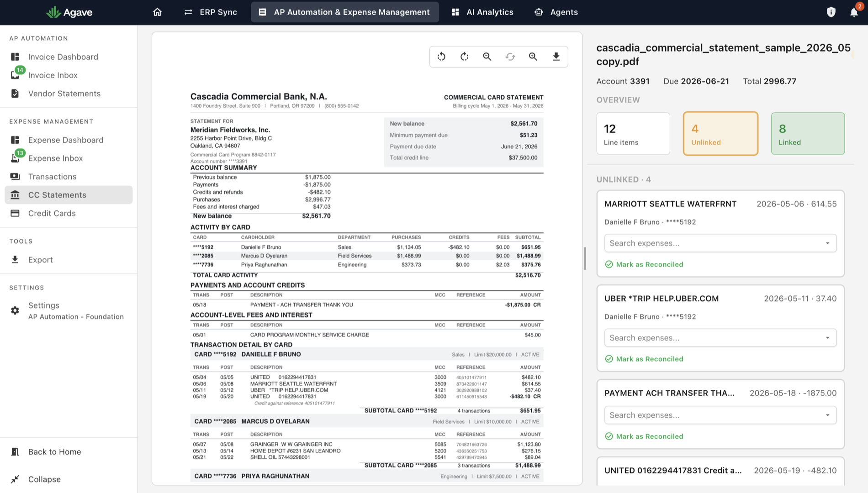Click the Collapse sidebar icon
This screenshot has height=493, width=868.
pos(15,479)
